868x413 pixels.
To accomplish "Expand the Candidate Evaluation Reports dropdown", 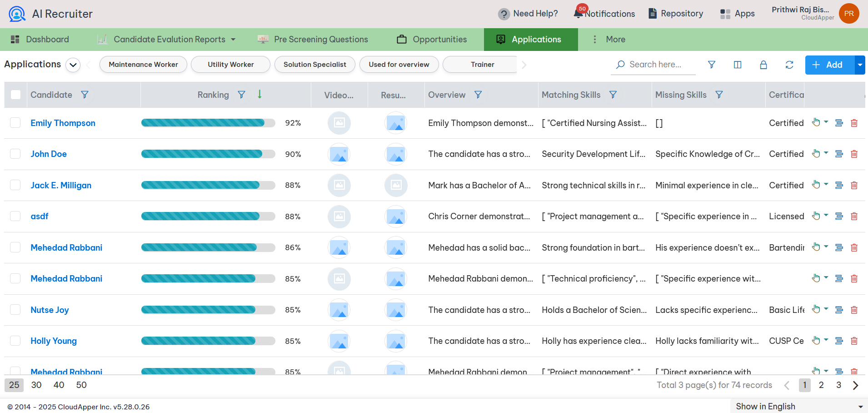I will [234, 39].
